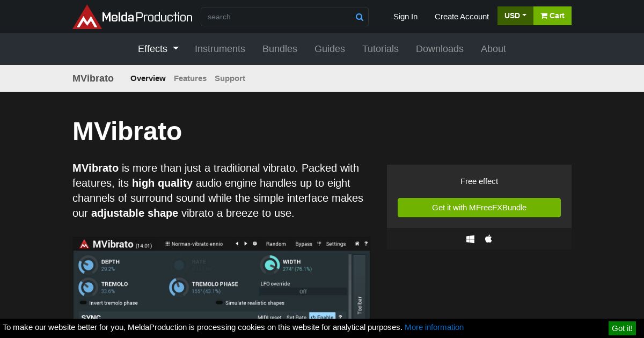
Task: Click the TREMOLO PHASE value 155° (43.1%)
Action: (x=206, y=291)
